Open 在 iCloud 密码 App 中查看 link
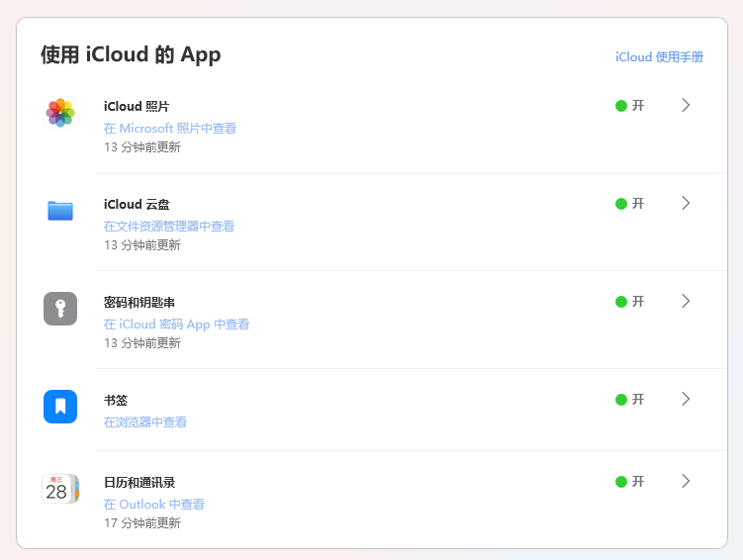The width and height of the screenshot is (743, 560). [176, 325]
